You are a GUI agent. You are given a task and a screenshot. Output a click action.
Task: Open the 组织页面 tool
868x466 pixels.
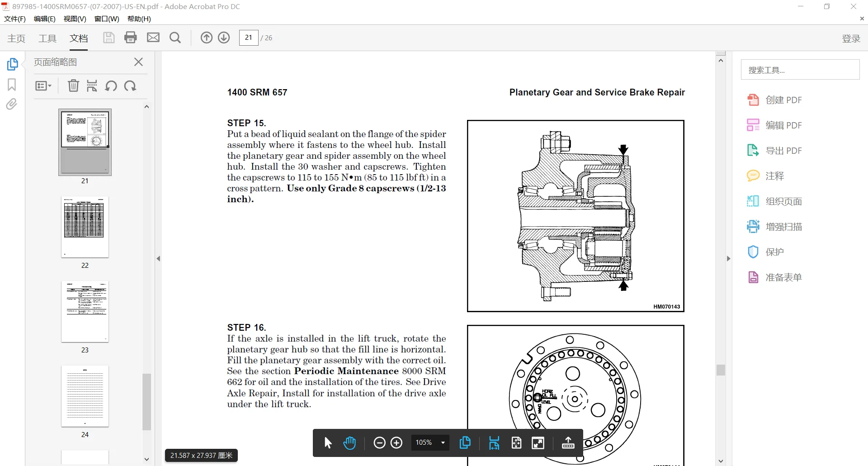774,201
